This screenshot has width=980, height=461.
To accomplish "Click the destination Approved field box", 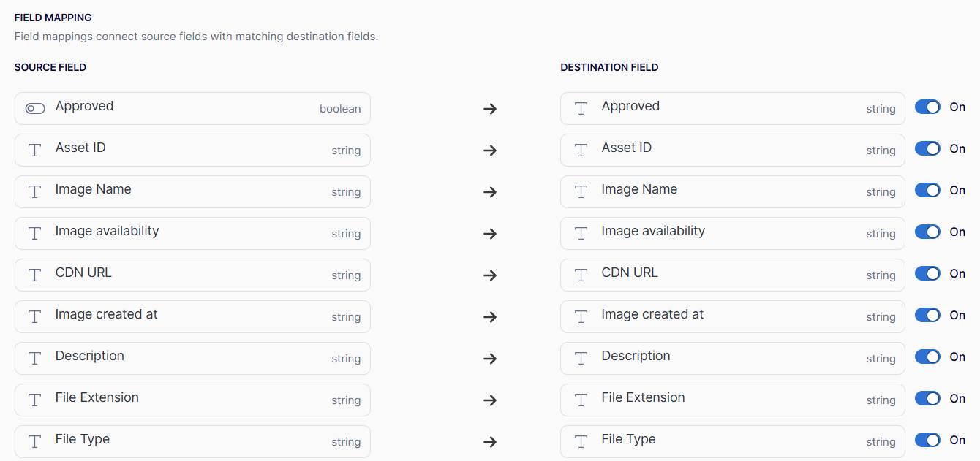I will (x=732, y=108).
